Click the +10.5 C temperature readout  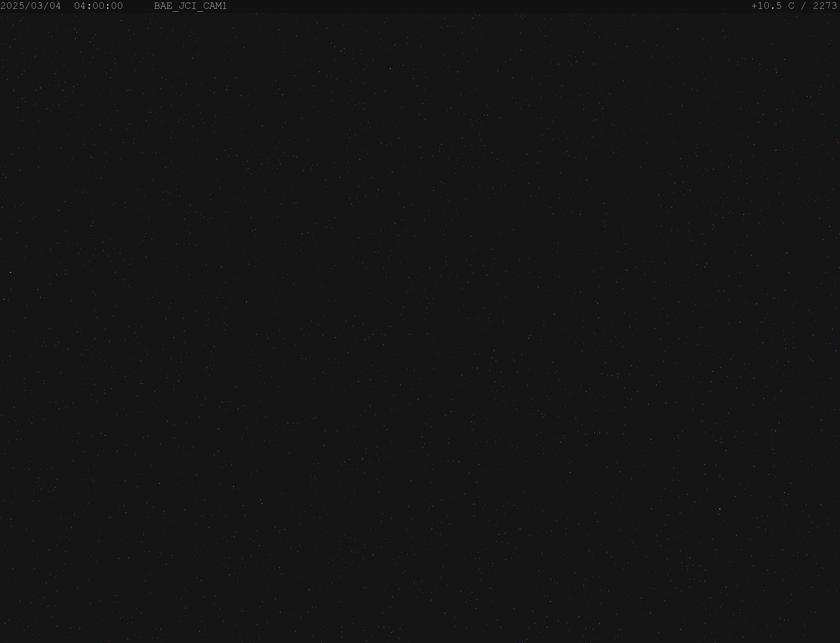click(773, 6)
